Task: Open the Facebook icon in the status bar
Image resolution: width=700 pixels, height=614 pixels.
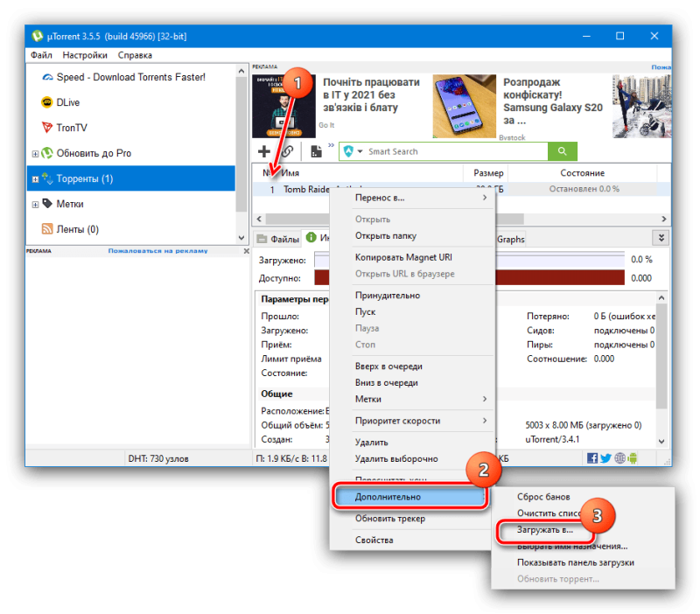Action: tap(592, 457)
